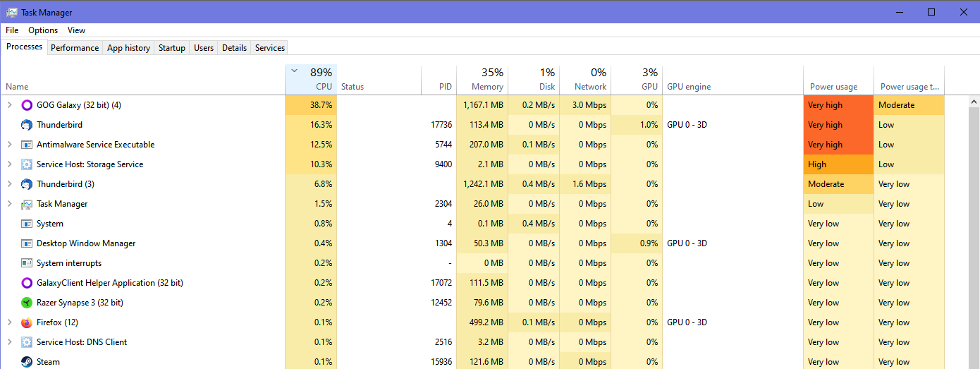Click the Desktop Window Manager icon
980x369 pixels.
pos(27,243)
